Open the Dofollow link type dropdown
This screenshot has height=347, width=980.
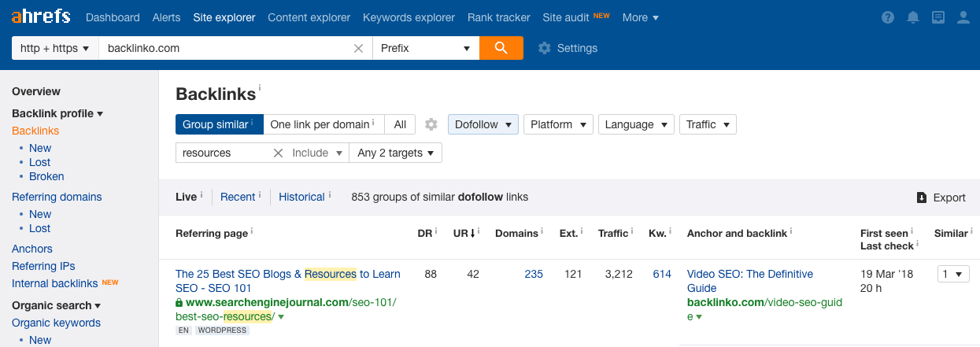(483, 124)
